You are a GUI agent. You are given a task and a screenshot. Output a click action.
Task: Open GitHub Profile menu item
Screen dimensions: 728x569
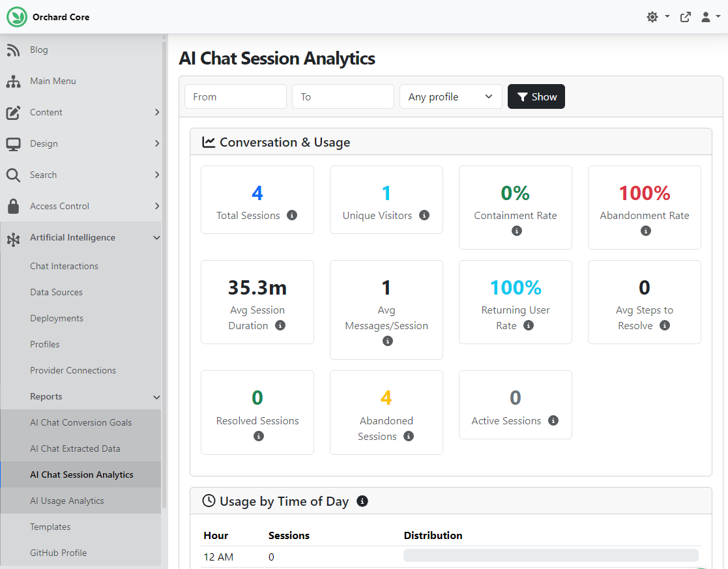coord(59,553)
